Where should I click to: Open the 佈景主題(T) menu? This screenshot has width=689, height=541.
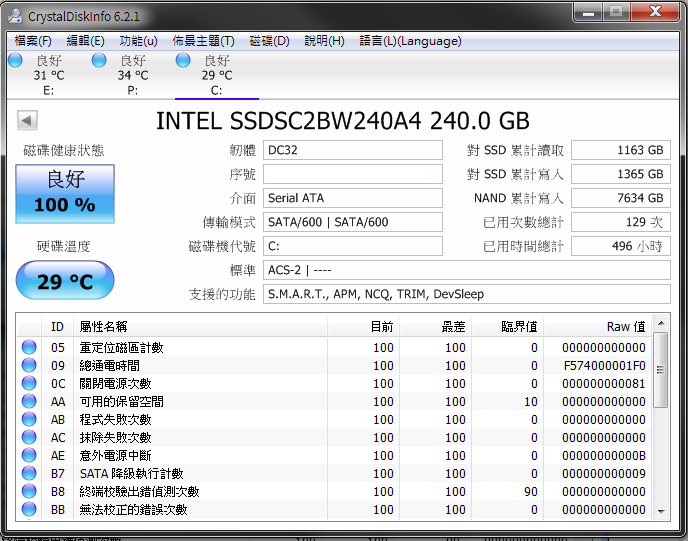(203, 41)
